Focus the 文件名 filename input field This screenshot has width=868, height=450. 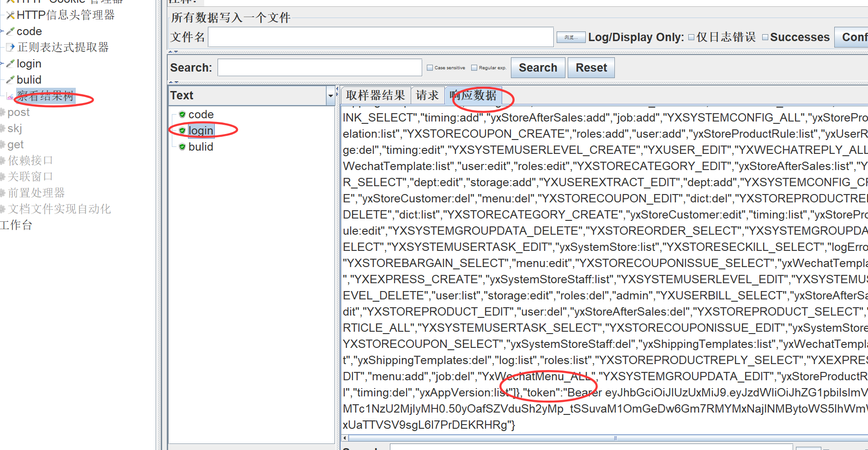tap(381, 37)
